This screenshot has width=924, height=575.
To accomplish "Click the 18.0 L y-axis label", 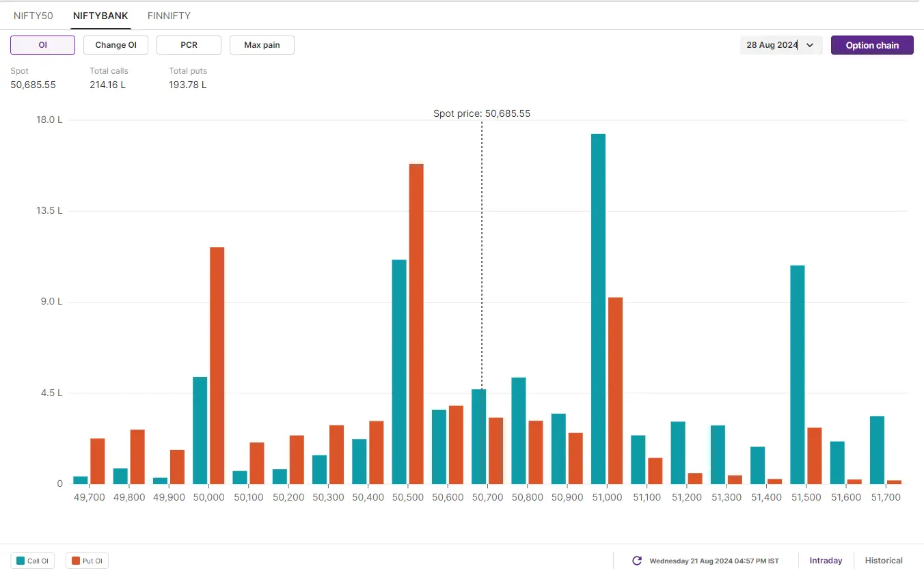I will coord(49,120).
